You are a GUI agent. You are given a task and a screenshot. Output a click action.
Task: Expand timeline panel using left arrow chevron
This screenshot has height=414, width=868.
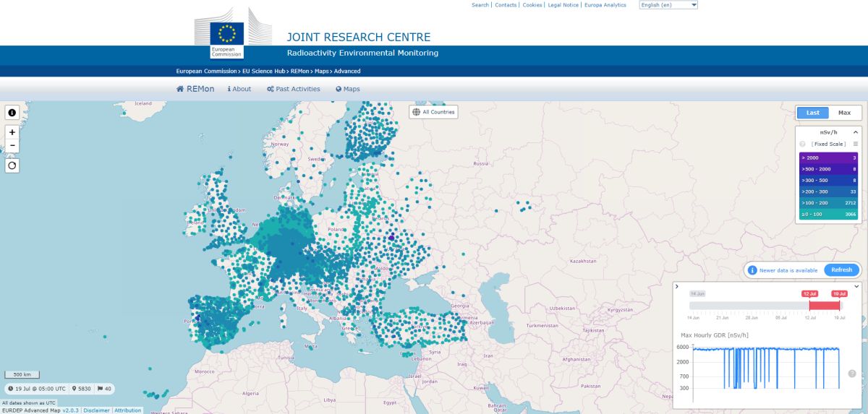[677, 287]
